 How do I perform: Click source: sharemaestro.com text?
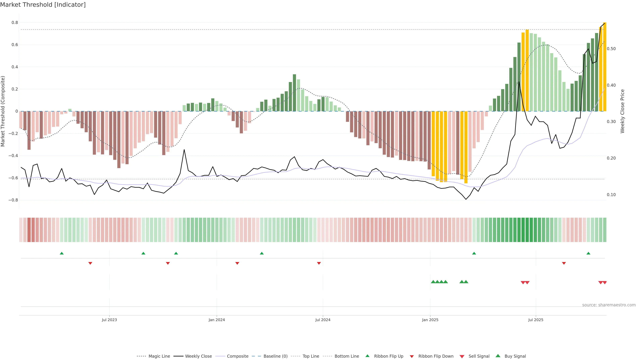point(609,305)
